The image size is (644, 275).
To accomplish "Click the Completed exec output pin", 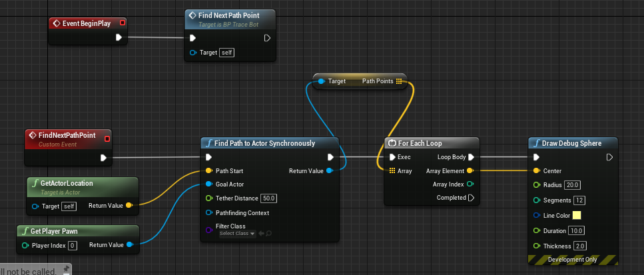I will (x=471, y=198).
